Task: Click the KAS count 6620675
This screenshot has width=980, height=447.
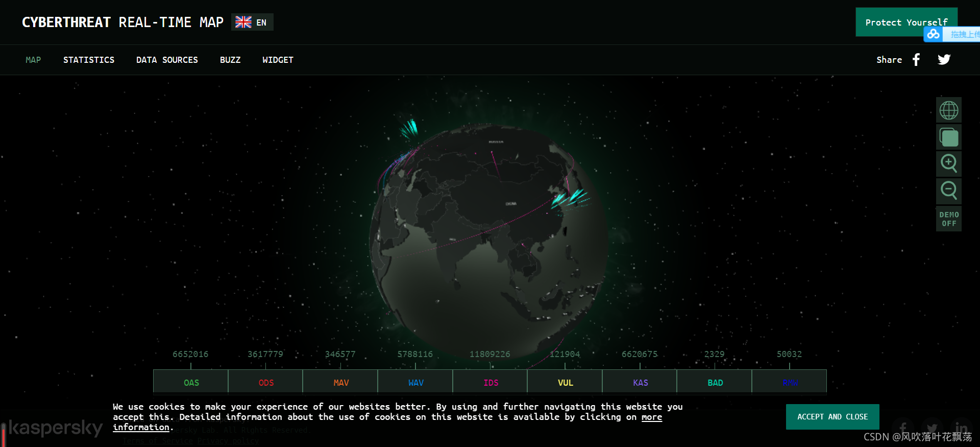Action: click(x=640, y=354)
